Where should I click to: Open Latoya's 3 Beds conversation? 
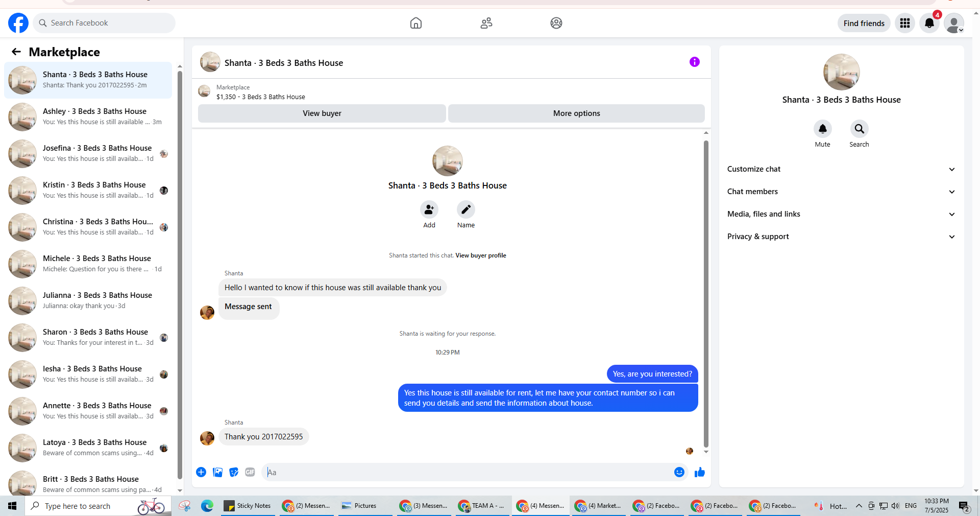point(88,448)
